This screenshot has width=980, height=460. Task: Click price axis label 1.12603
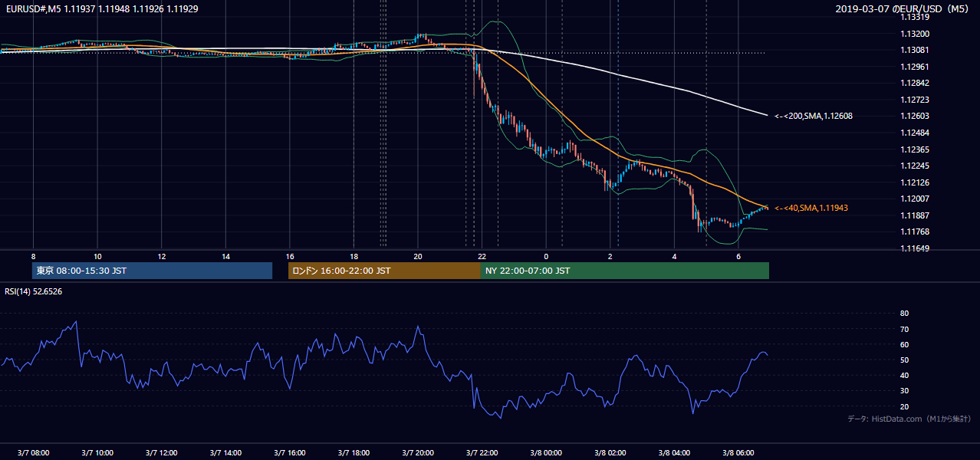(x=916, y=116)
